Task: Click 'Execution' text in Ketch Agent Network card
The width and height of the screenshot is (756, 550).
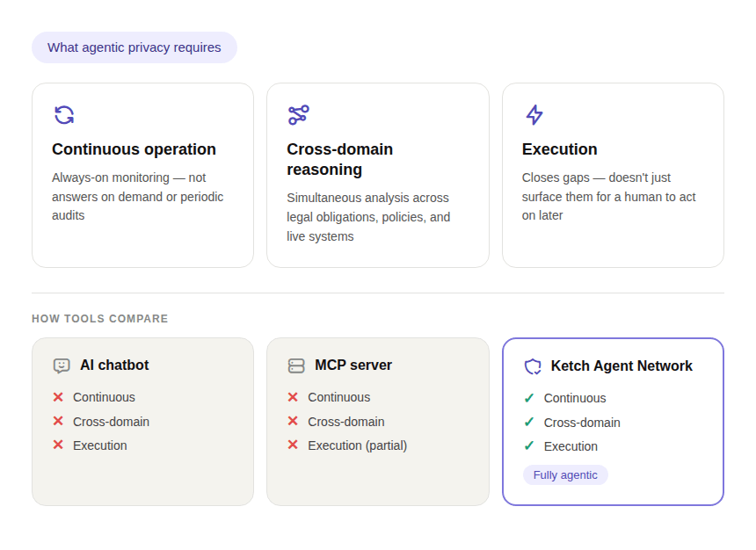Action: (x=571, y=446)
